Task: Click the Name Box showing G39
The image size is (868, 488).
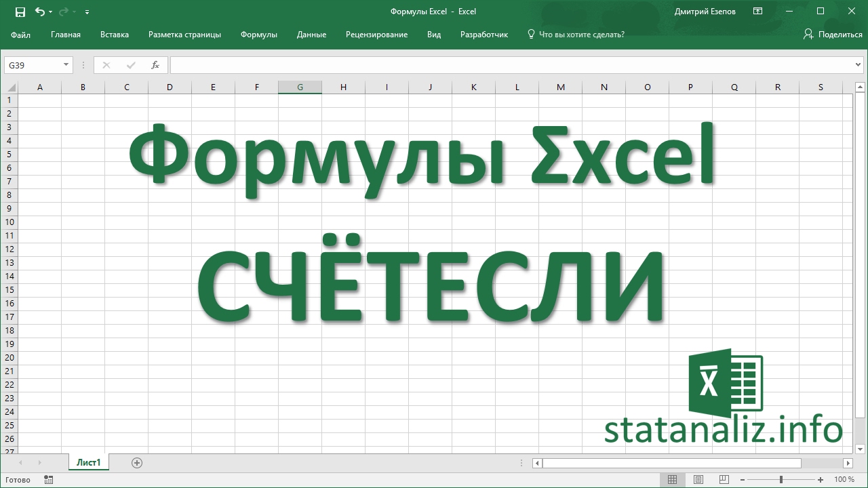Action: coord(33,65)
